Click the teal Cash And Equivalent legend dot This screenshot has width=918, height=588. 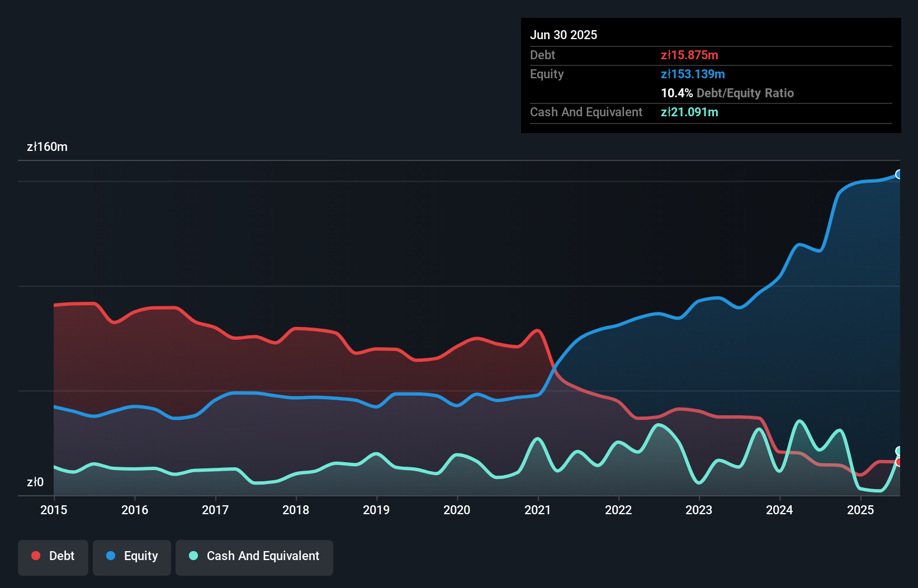coord(192,556)
